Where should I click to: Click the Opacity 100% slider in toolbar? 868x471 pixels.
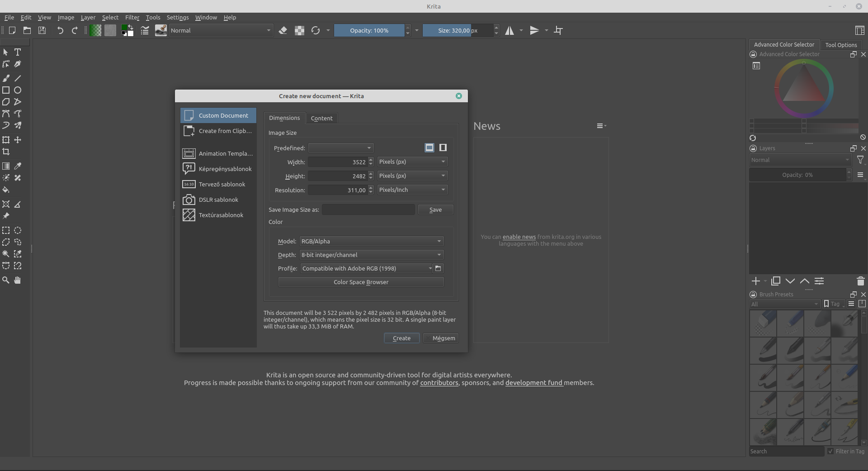369,30
